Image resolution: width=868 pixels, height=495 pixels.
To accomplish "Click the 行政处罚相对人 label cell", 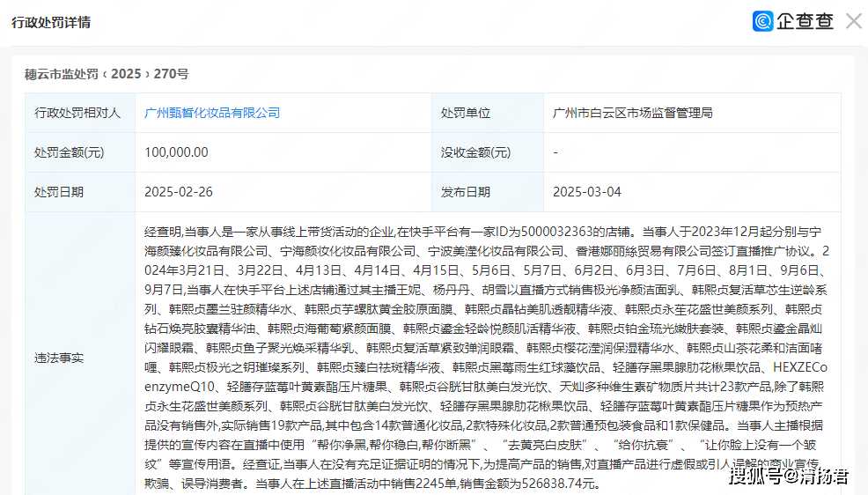I will coord(80,113).
